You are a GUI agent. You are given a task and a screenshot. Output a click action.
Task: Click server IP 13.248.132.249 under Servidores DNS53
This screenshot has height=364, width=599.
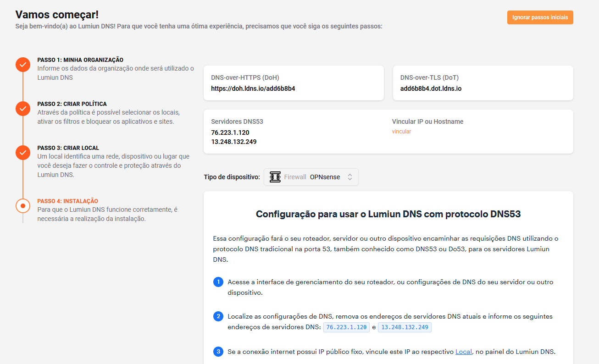coord(234,142)
